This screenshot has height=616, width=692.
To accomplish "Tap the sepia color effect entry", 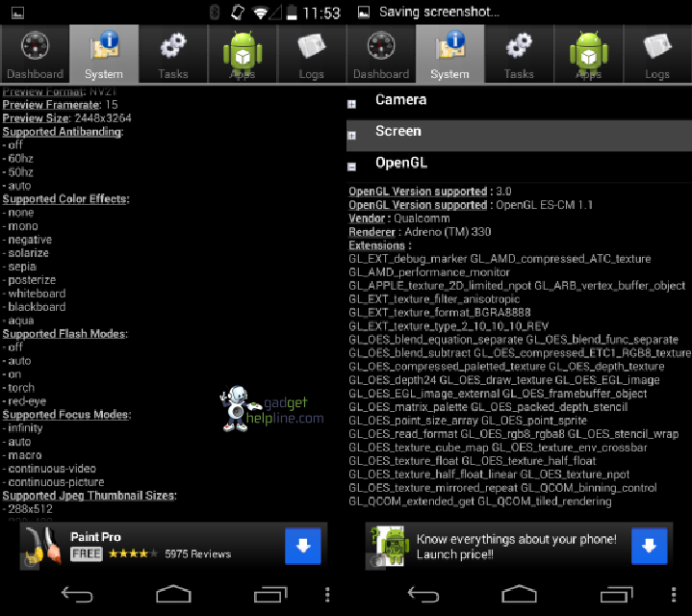I will (x=19, y=267).
